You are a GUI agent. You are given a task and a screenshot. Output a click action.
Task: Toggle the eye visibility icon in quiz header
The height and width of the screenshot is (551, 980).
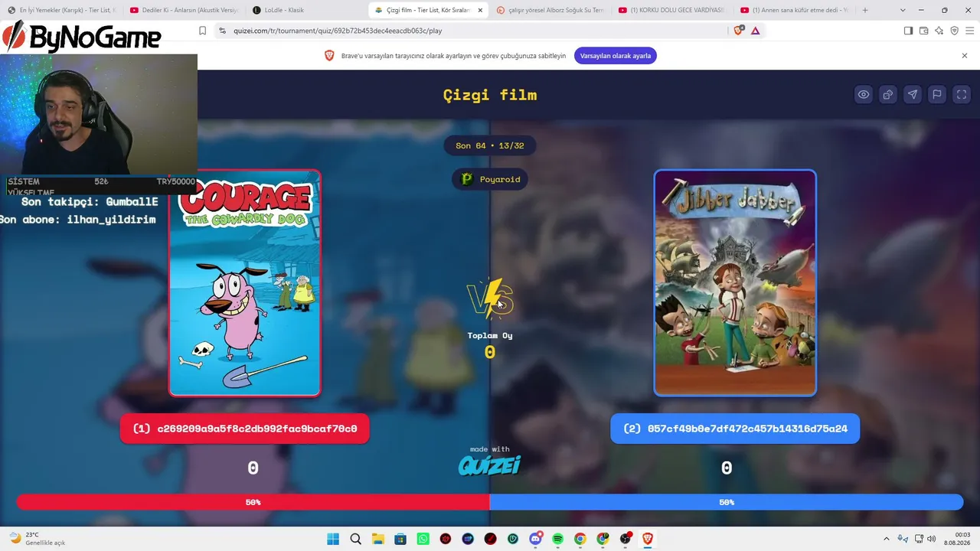pyautogui.click(x=864, y=95)
